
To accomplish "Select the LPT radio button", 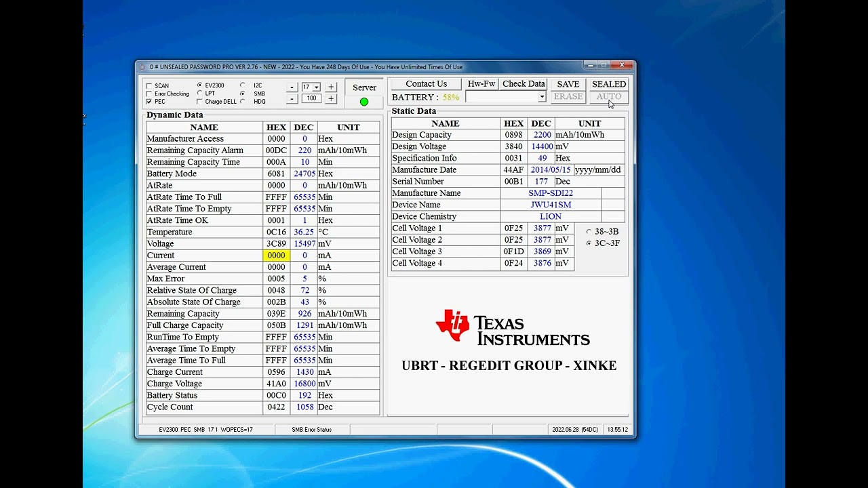I will tap(199, 94).
